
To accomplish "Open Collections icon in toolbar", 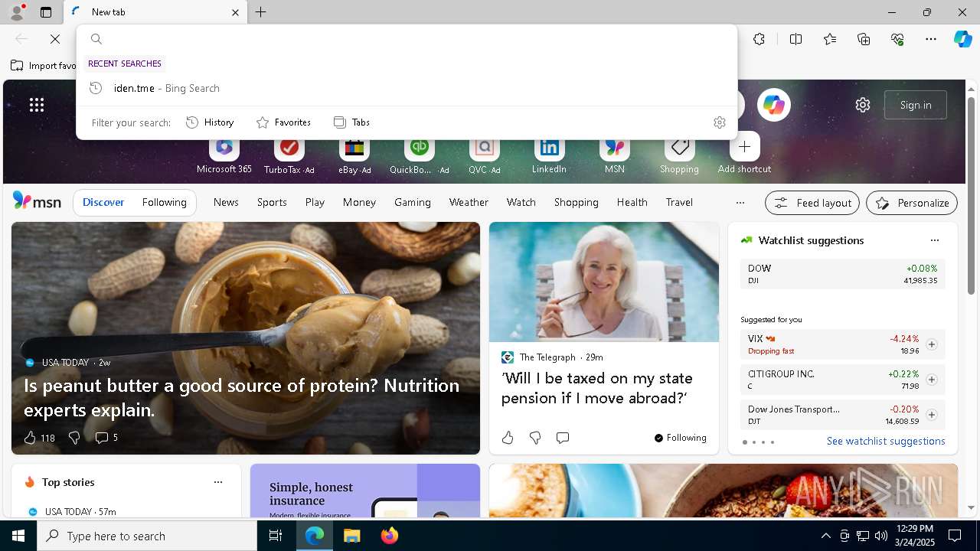I will point(864,39).
